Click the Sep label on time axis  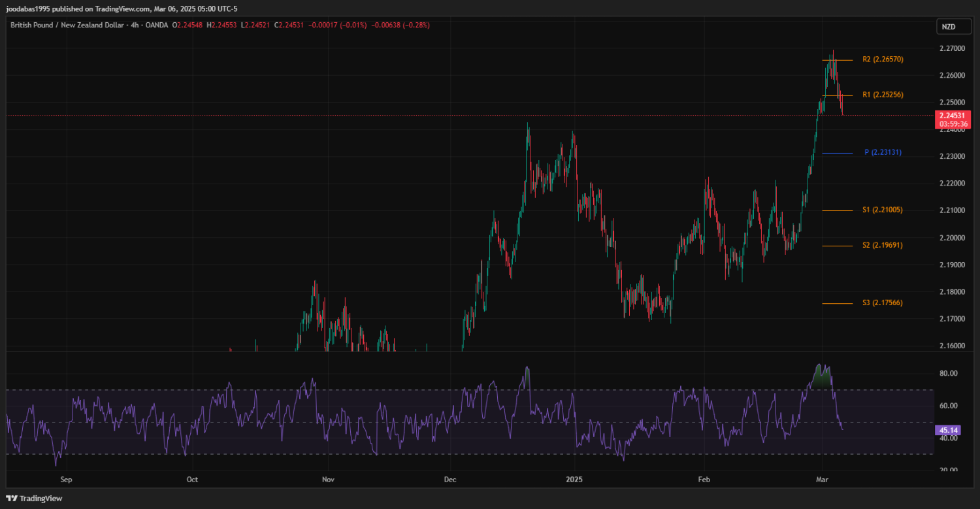65,479
